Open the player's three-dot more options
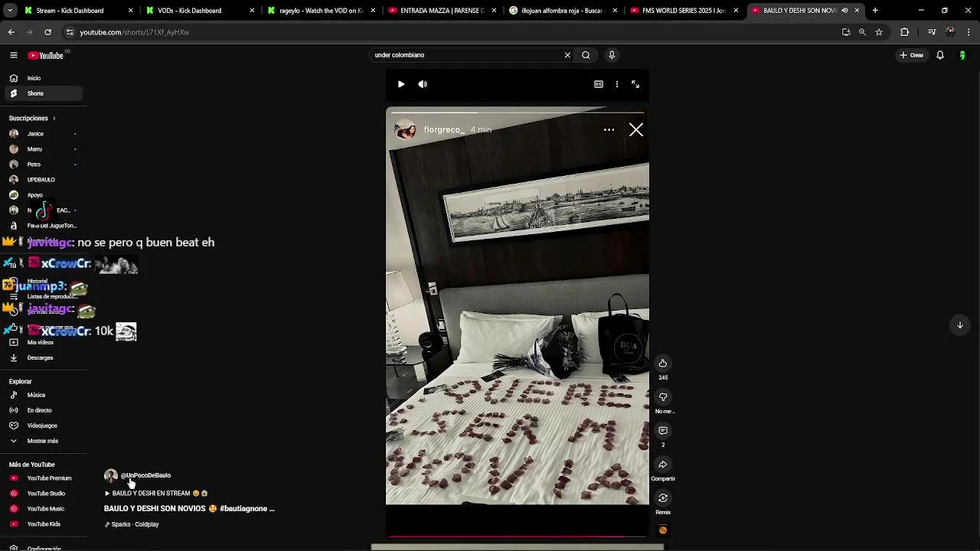Image resolution: width=980 pixels, height=551 pixels. pos(617,84)
